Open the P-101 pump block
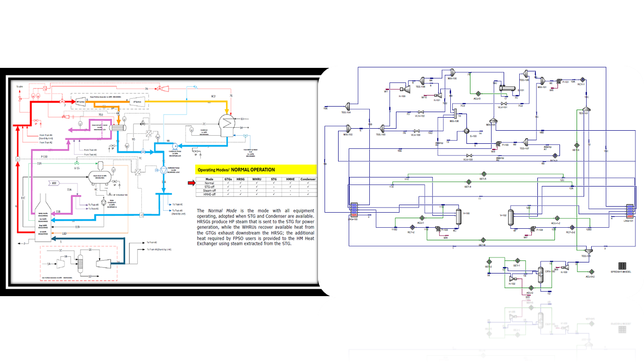This screenshot has width=644, height=362. (x=558, y=81)
